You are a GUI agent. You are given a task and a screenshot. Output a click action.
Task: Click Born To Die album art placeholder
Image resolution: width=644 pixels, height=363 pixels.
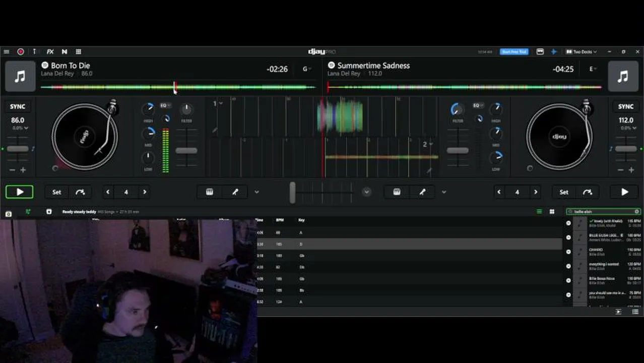coord(20,77)
